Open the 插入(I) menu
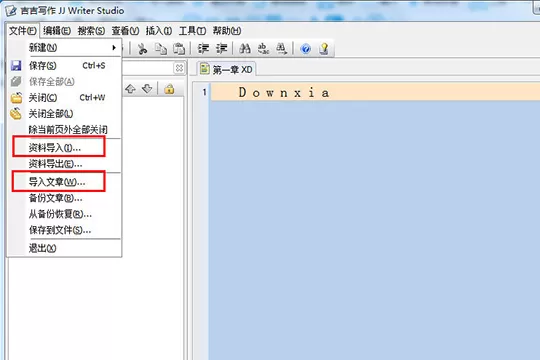 pyautogui.click(x=159, y=31)
